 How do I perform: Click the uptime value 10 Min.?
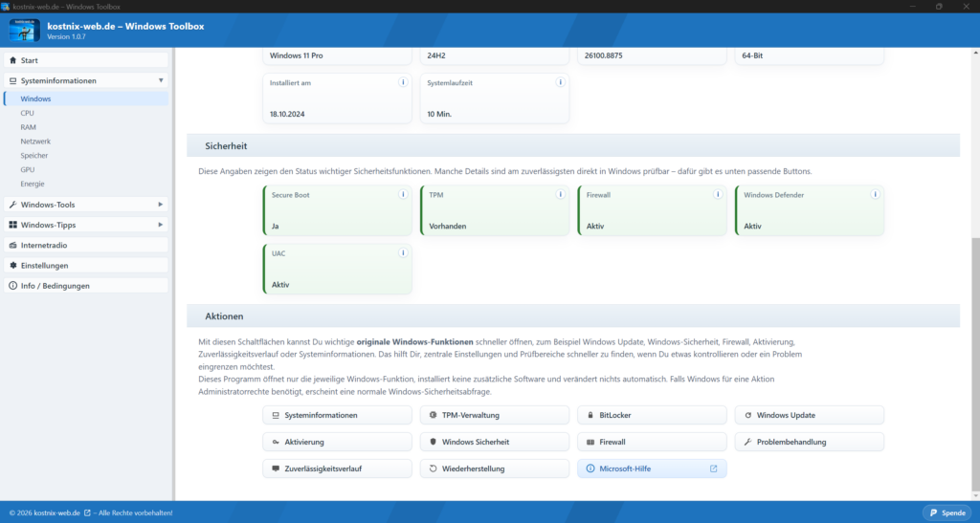click(439, 114)
